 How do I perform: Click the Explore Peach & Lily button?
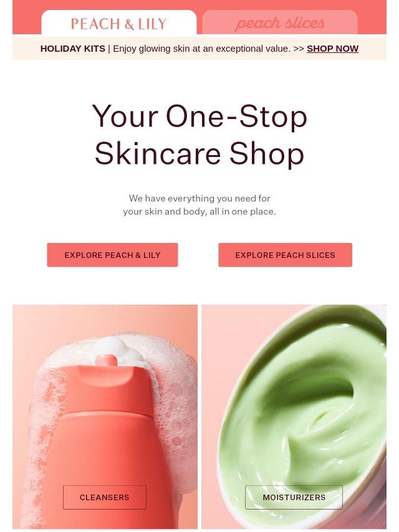click(112, 255)
